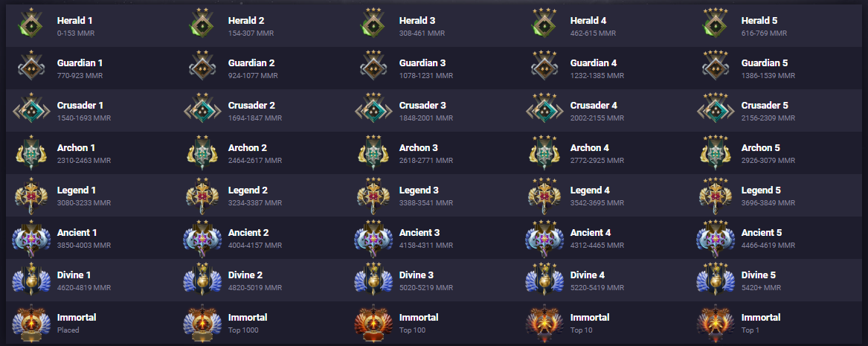Click the Guardian 5 label

[x=765, y=63]
